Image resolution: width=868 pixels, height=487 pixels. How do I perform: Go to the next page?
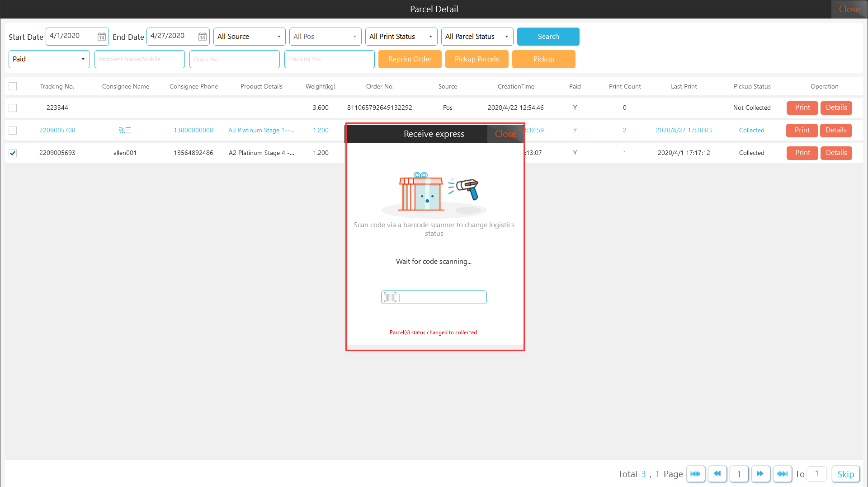(x=760, y=474)
